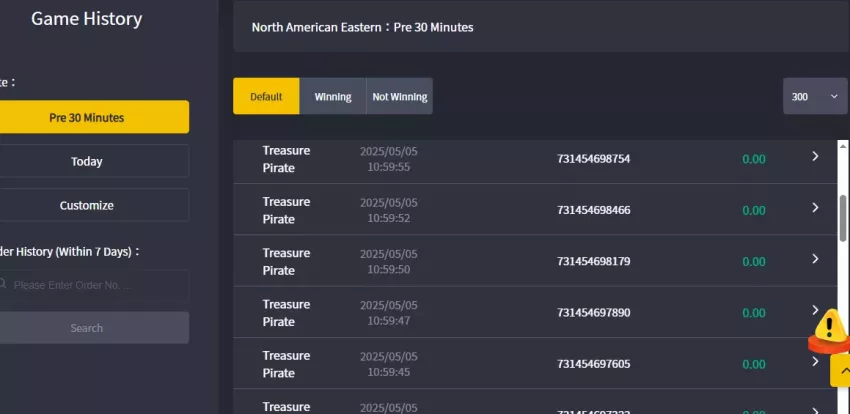The width and height of the screenshot is (850, 414).
Task: Click the Order History (Within 7 Days) label
Action: [x=69, y=251]
